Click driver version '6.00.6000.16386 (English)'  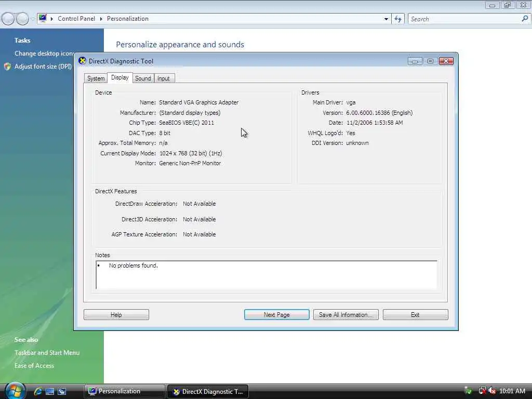click(x=379, y=113)
